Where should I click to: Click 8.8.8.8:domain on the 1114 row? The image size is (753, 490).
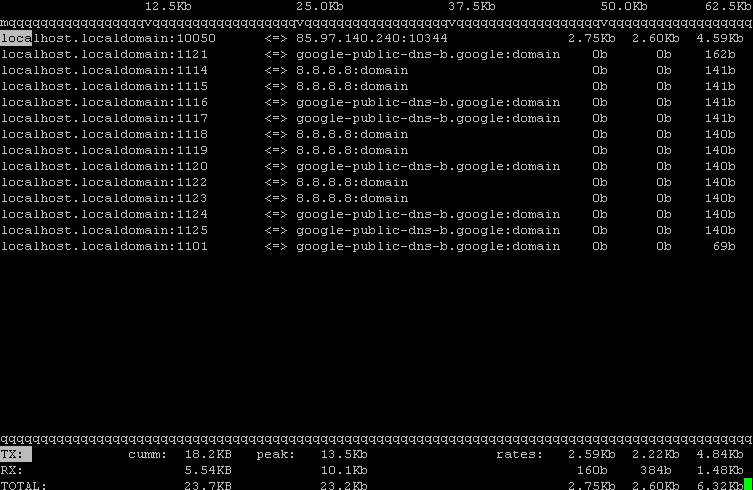[352, 70]
